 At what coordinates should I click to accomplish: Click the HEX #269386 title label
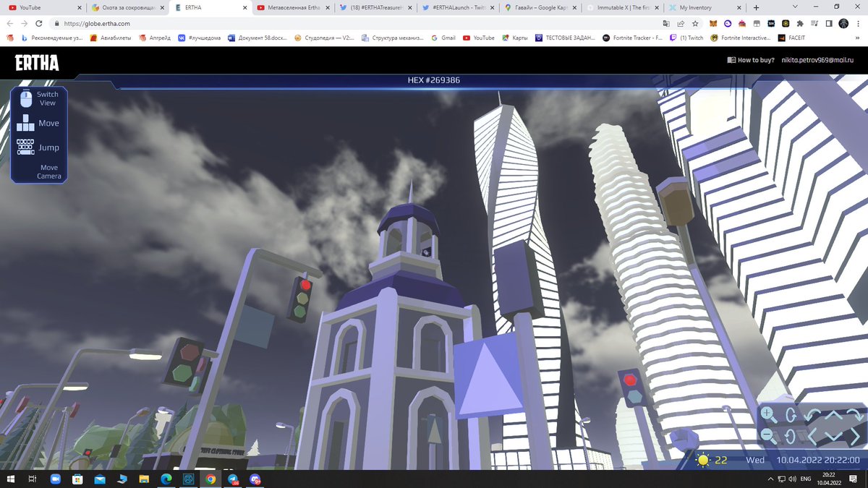(434, 80)
